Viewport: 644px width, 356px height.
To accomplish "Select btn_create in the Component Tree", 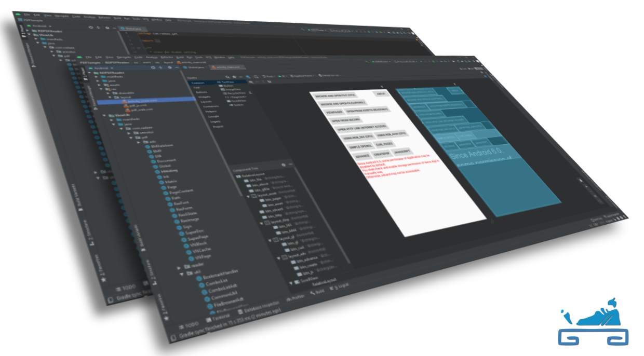I will coord(305,267).
